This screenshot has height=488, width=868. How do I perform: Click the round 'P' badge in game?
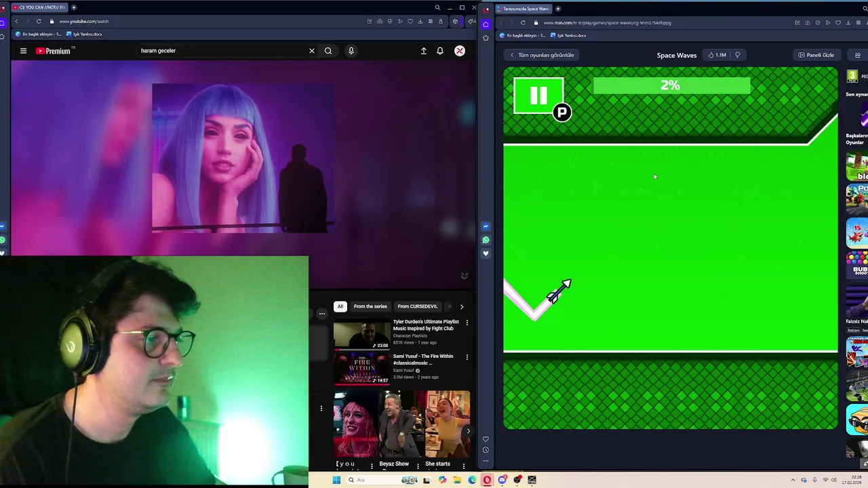click(x=562, y=113)
